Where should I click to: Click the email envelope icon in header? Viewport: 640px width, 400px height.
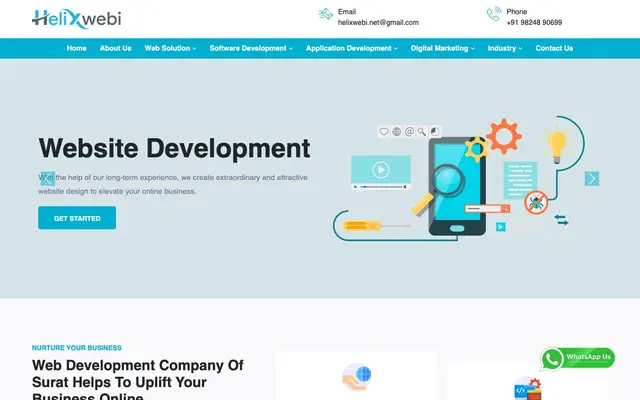coord(325,14)
